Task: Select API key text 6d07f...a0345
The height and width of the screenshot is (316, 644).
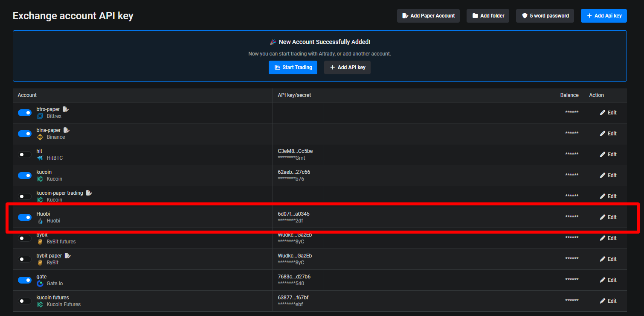Action: tap(294, 214)
